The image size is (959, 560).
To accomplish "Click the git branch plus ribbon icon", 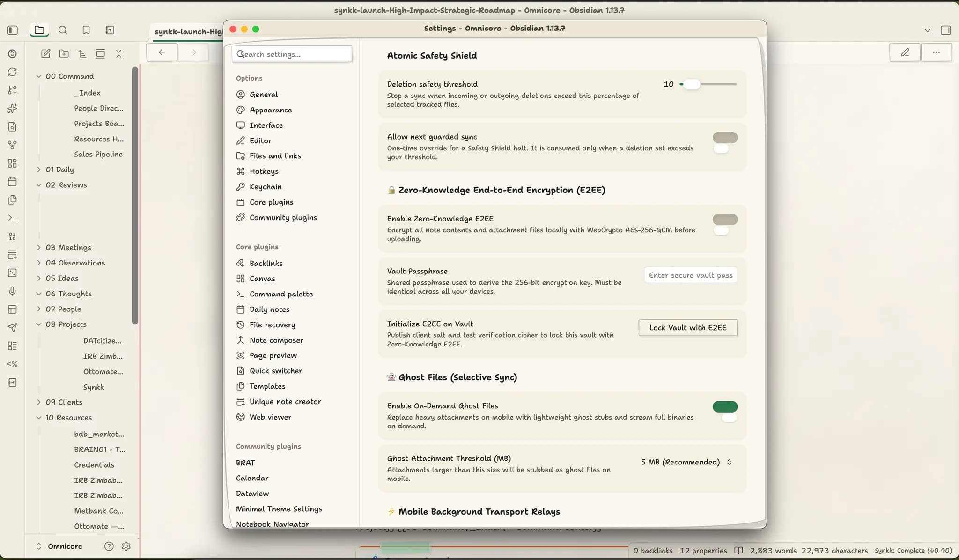I will [x=13, y=90].
